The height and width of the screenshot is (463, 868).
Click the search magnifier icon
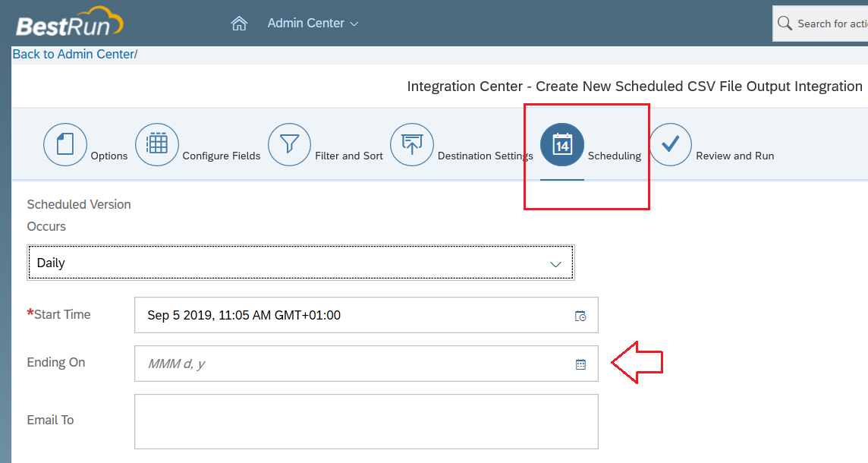tap(785, 24)
